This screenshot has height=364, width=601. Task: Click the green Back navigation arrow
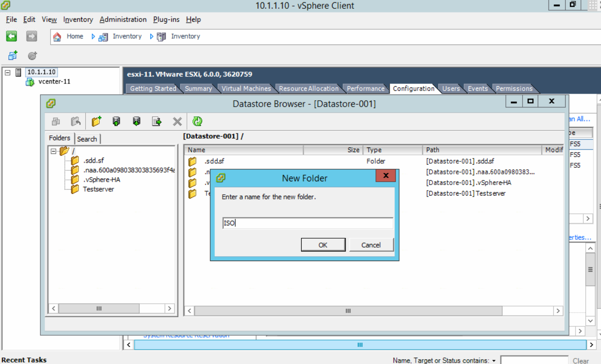(x=12, y=36)
